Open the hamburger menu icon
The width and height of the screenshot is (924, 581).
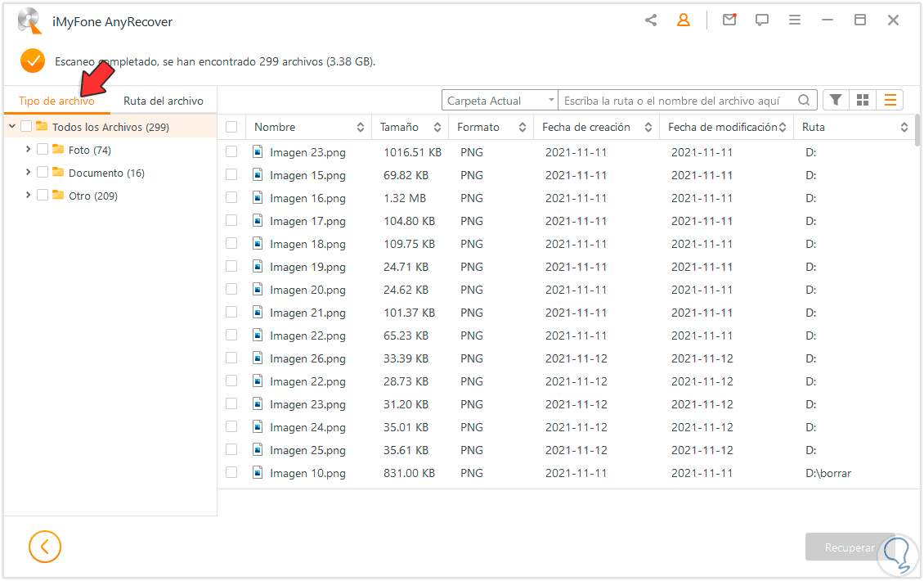pyautogui.click(x=795, y=20)
